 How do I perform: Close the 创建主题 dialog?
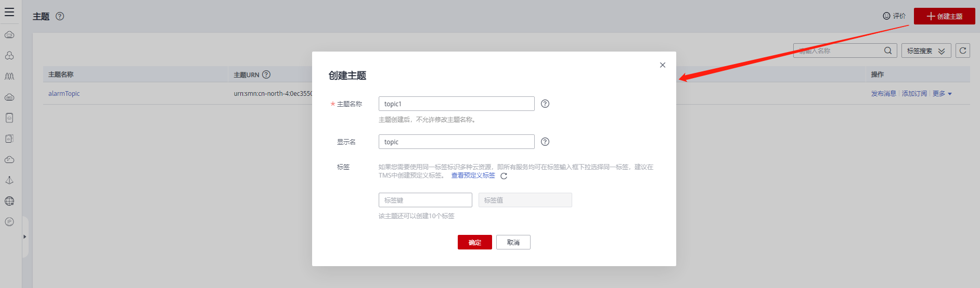click(662, 65)
